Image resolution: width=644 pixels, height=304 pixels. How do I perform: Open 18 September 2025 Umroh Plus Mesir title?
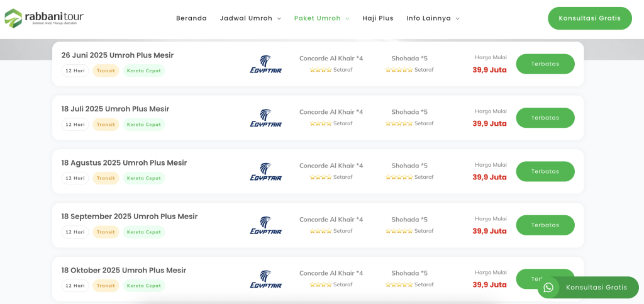click(130, 217)
